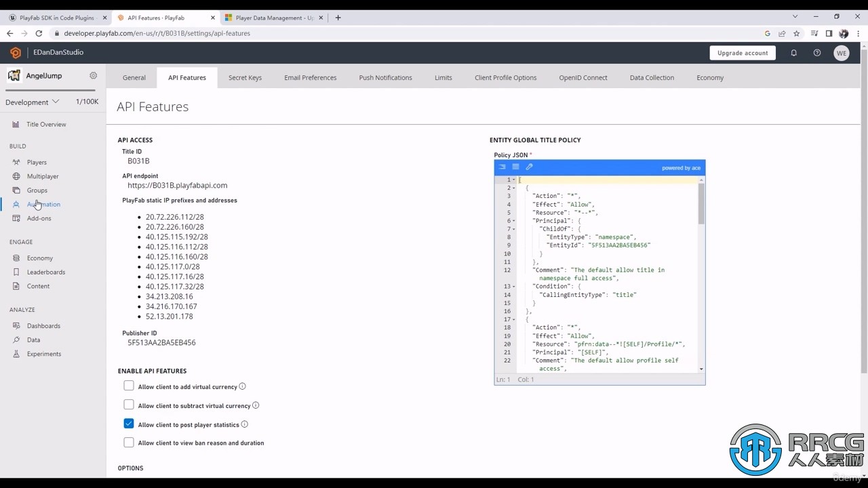The height and width of the screenshot is (488, 868).
Task: Open notifications bell in PlayFab header
Action: (793, 53)
